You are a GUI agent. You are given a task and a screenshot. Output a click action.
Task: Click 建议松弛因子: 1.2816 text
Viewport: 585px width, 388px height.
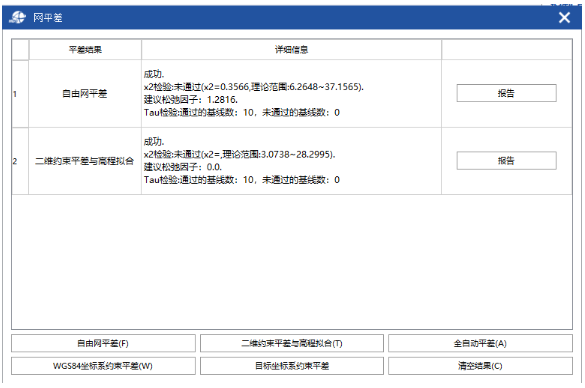191,100
